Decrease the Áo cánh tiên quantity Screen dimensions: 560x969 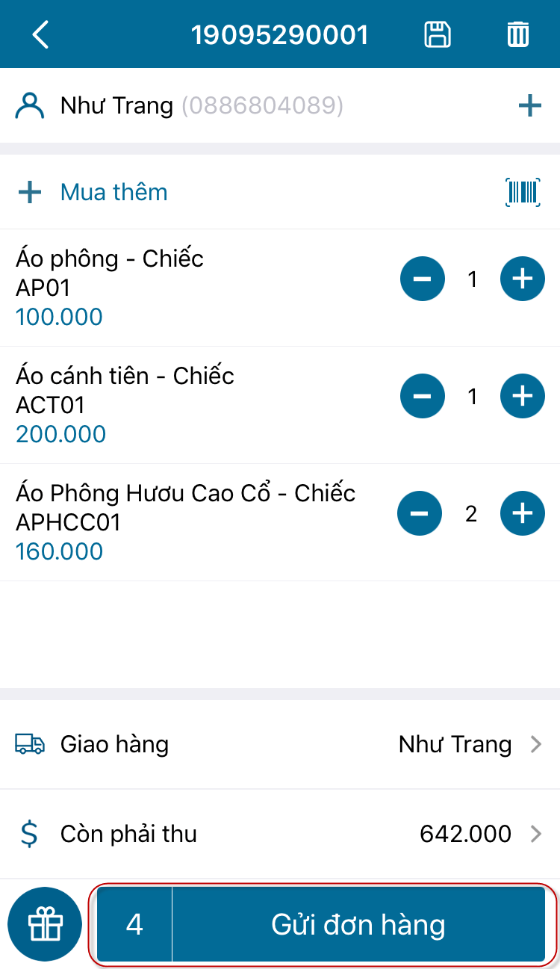[422, 396]
